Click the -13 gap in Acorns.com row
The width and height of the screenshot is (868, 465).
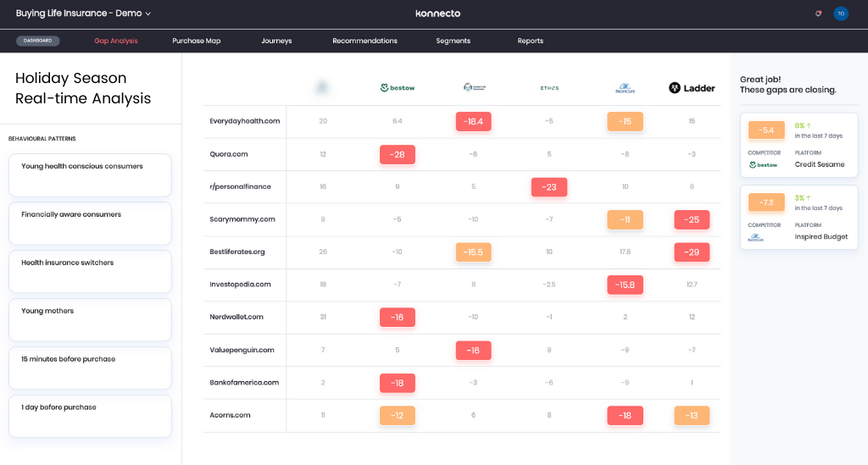click(692, 415)
